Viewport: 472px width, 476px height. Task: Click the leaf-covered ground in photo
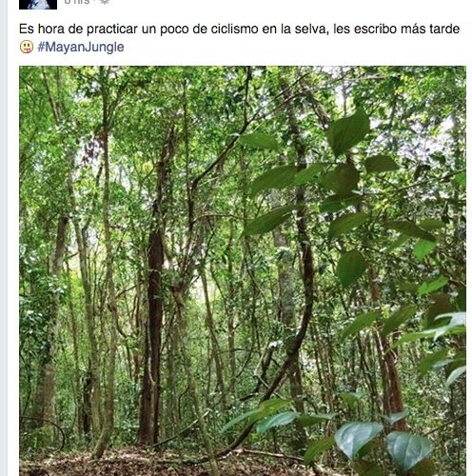tap(159, 462)
